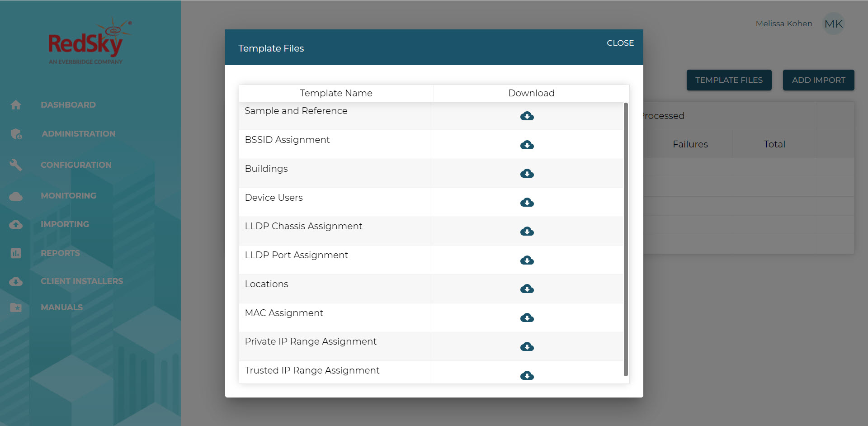The height and width of the screenshot is (426, 868).
Task: Open Configuration using the wrench icon
Action: (x=16, y=165)
